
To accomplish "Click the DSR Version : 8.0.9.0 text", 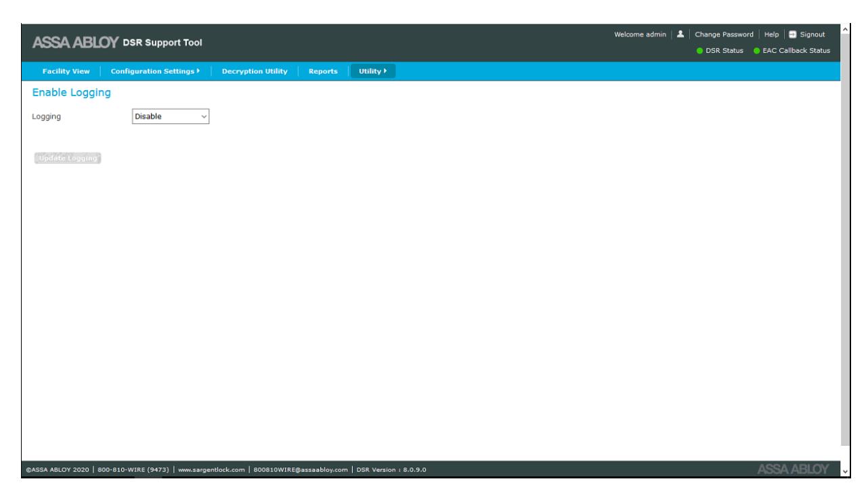I will click(393, 470).
